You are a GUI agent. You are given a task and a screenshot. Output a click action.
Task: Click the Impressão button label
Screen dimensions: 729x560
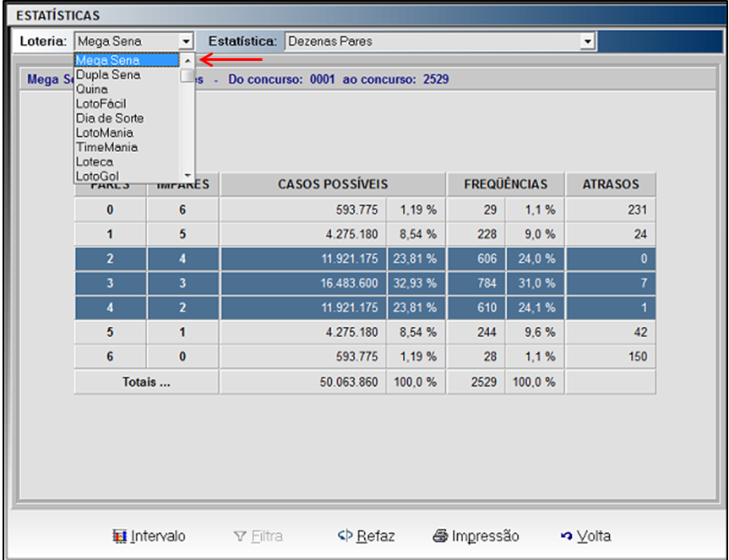[486, 536]
